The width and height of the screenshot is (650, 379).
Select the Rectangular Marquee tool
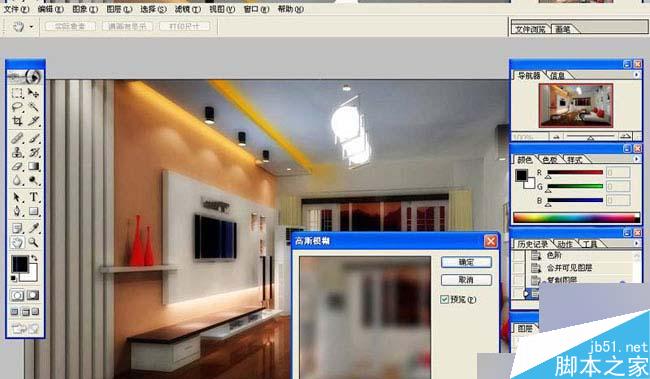[17, 93]
